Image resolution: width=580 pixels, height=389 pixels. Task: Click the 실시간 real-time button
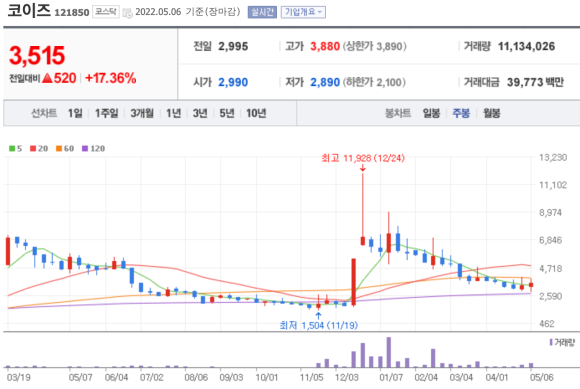(262, 12)
